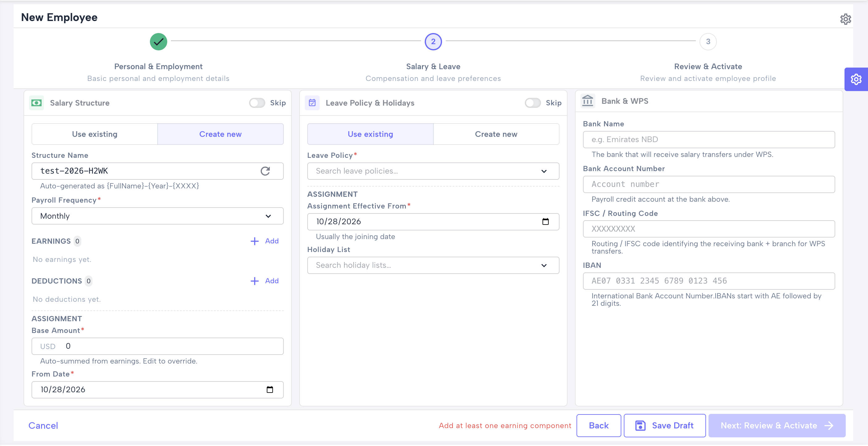Click Save Draft button

[665, 426]
